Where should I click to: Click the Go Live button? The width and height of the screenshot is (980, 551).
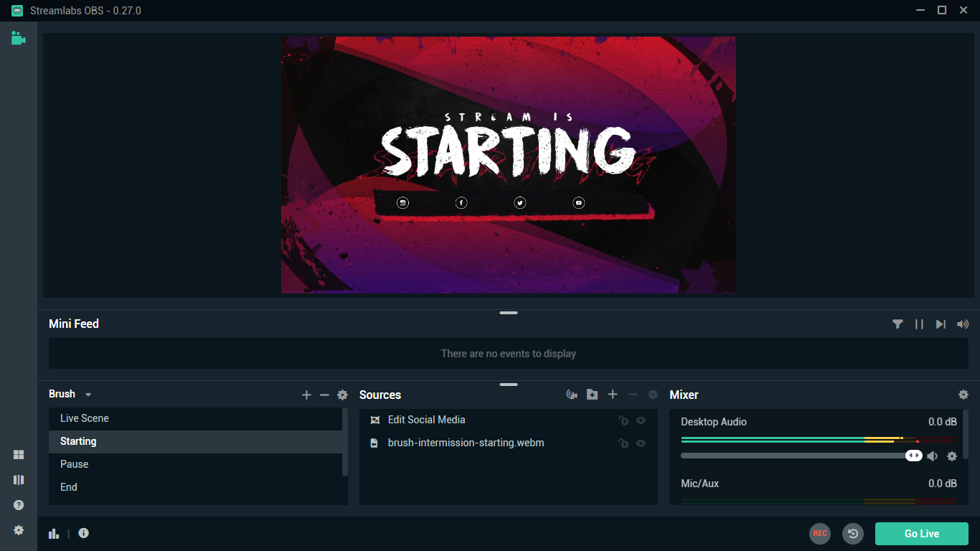click(922, 533)
